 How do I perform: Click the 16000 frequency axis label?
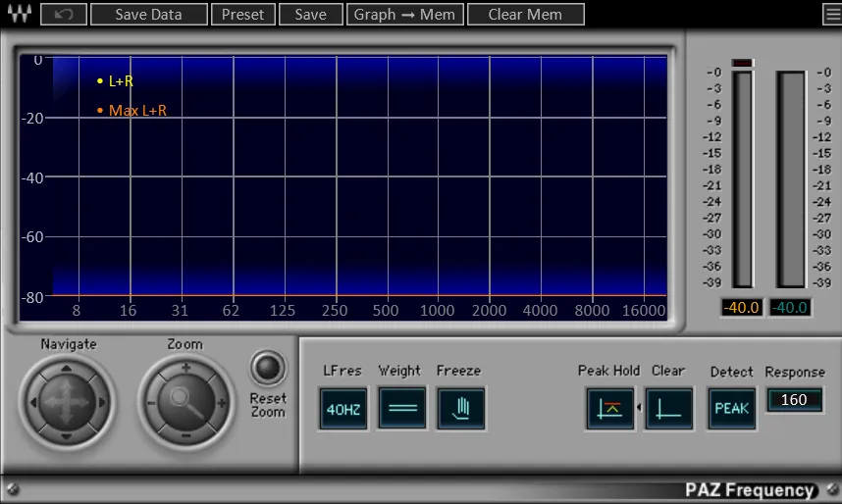pyautogui.click(x=644, y=310)
